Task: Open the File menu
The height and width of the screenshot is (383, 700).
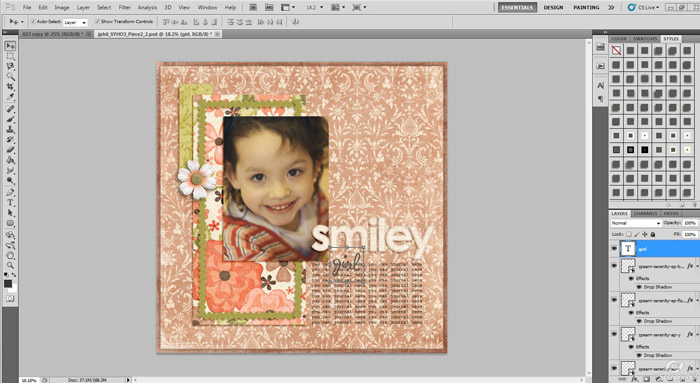Action: coord(27,7)
